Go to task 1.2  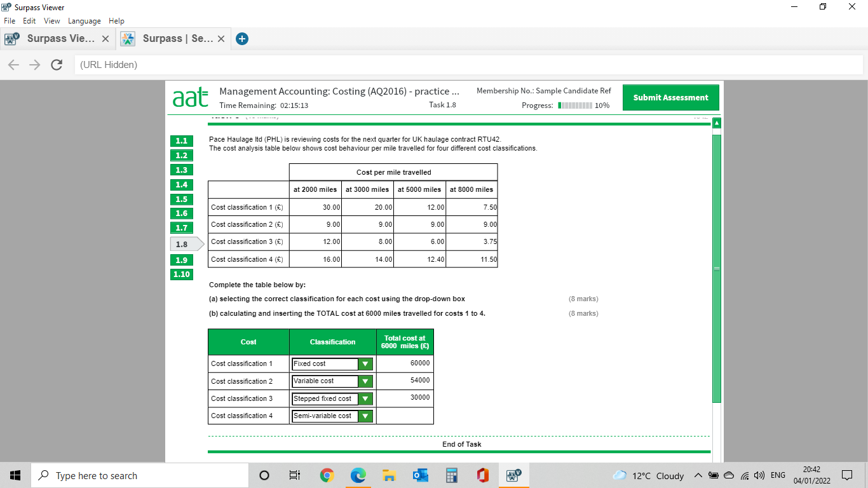click(x=182, y=156)
